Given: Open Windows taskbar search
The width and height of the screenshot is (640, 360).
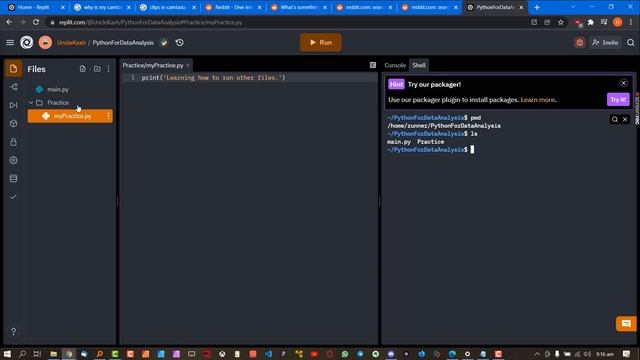Looking at the screenshot, I should pyautogui.click(x=22, y=354).
